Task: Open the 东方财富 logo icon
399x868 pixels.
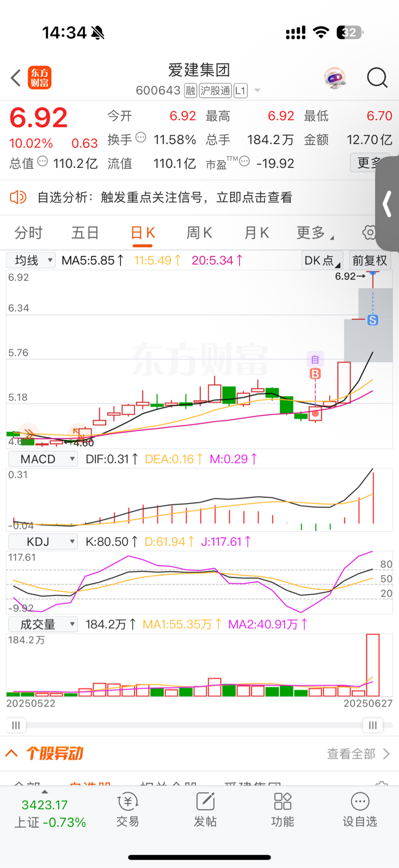Action: pos(39,78)
